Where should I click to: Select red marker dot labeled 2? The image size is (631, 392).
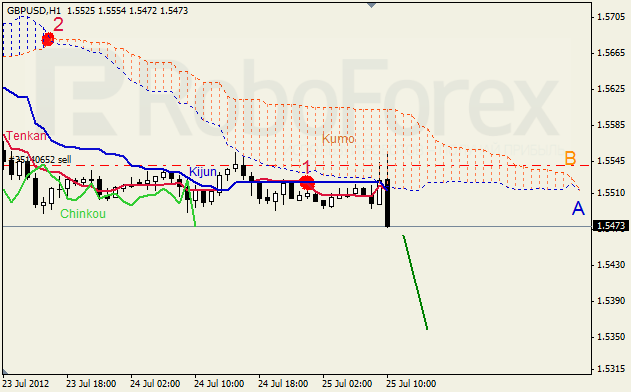click(48, 39)
